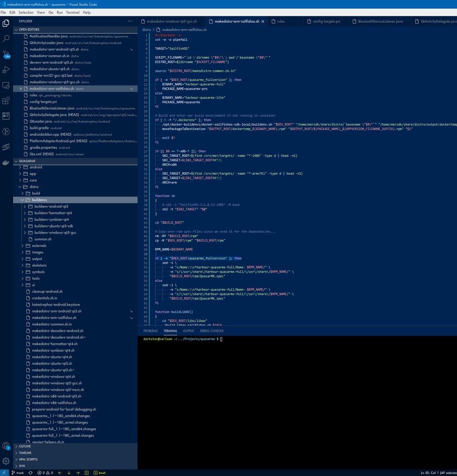Open the Accounts icon with badge
Viewport: 457px width, 476px height.
[6, 446]
